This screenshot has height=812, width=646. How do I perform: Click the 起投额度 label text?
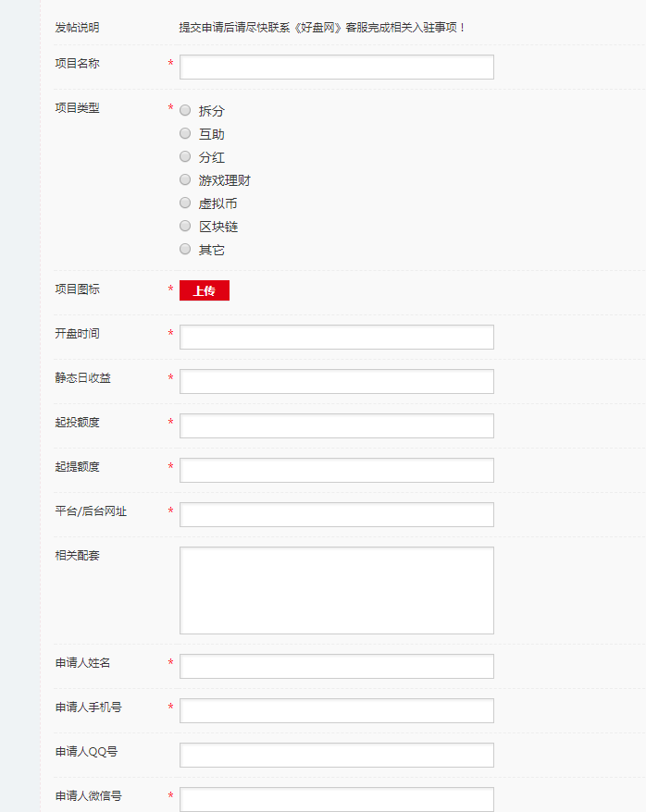coord(77,422)
